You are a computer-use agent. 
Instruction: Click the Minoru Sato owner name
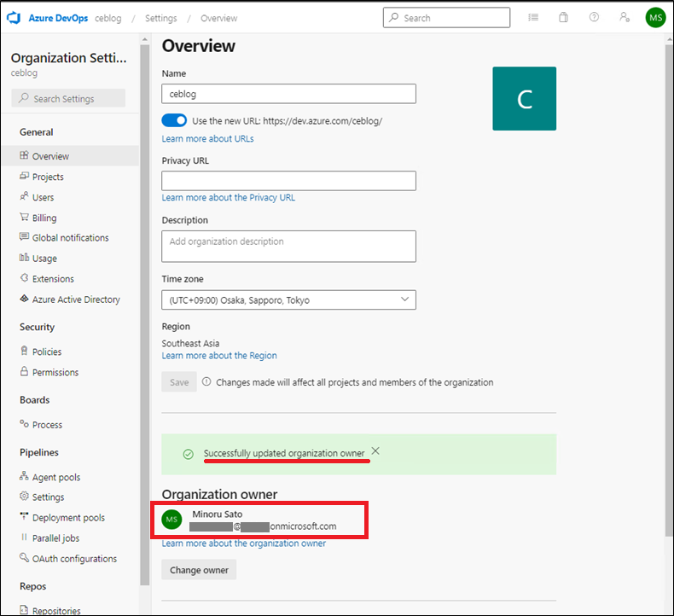click(217, 514)
